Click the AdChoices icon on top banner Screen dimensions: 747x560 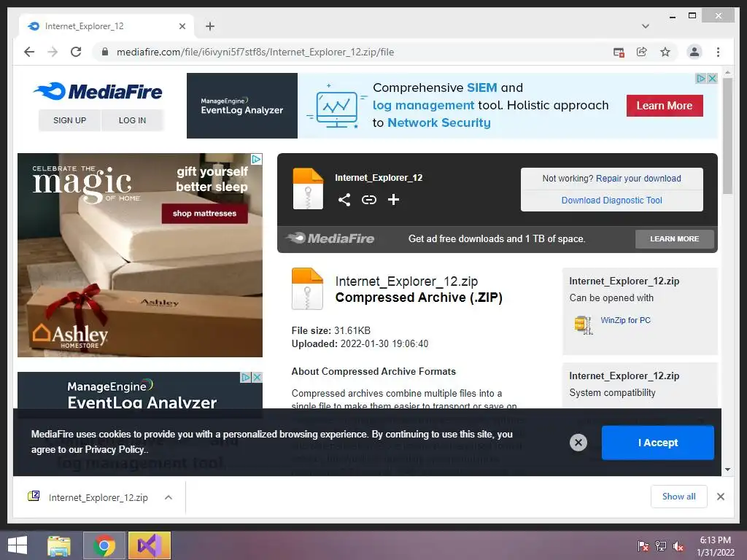click(701, 79)
